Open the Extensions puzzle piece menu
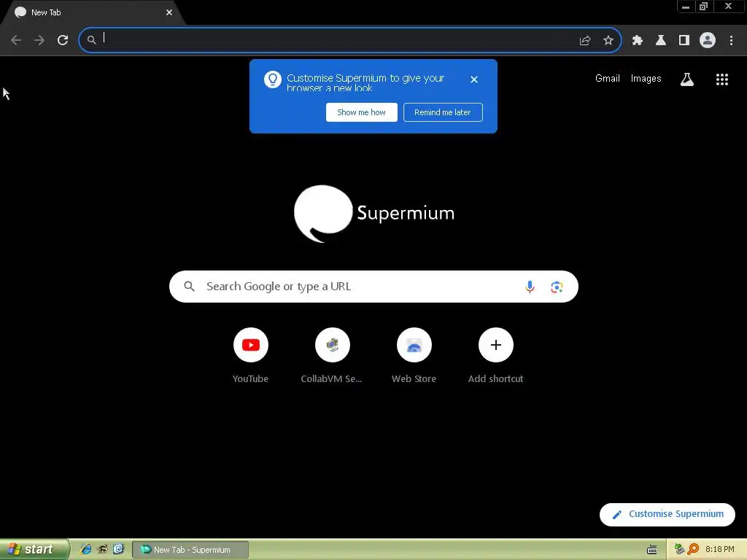 click(638, 41)
